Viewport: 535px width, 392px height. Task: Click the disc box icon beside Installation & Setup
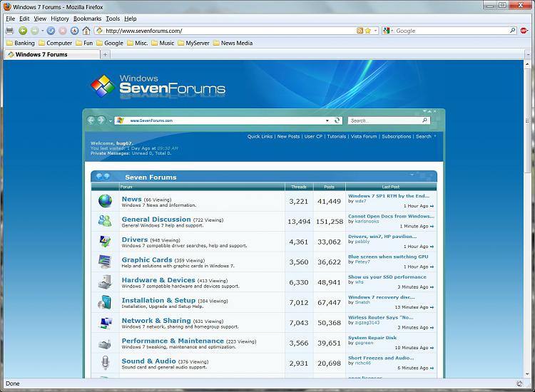point(105,302)
